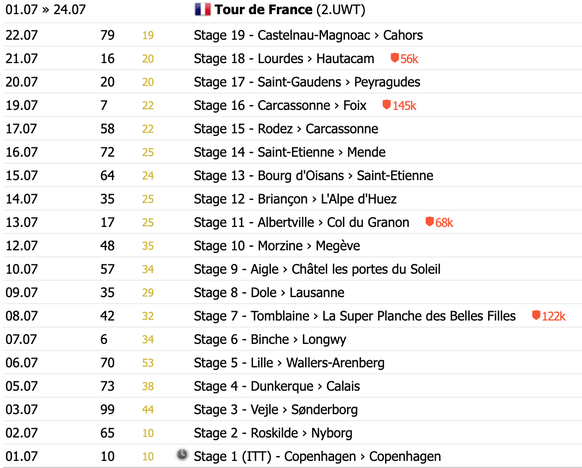Open Stage 18 Lourdes to Hautacam

click(x=284, y=59)
